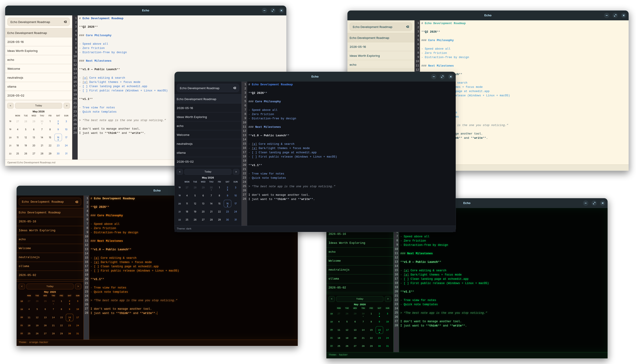Open ollama note in light window
The width and height of the screenshot is (636, 364).
pyautogui.click(x=38, y=86)
